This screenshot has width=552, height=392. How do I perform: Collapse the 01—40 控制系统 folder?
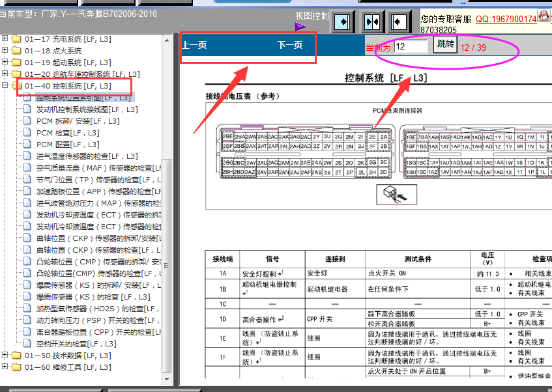[x=5, y=85]
